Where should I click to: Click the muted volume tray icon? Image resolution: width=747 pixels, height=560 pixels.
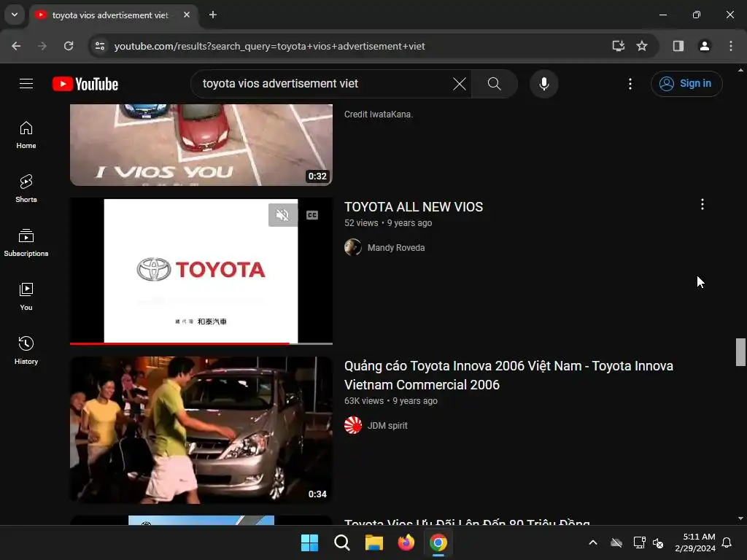click(659, 542)
